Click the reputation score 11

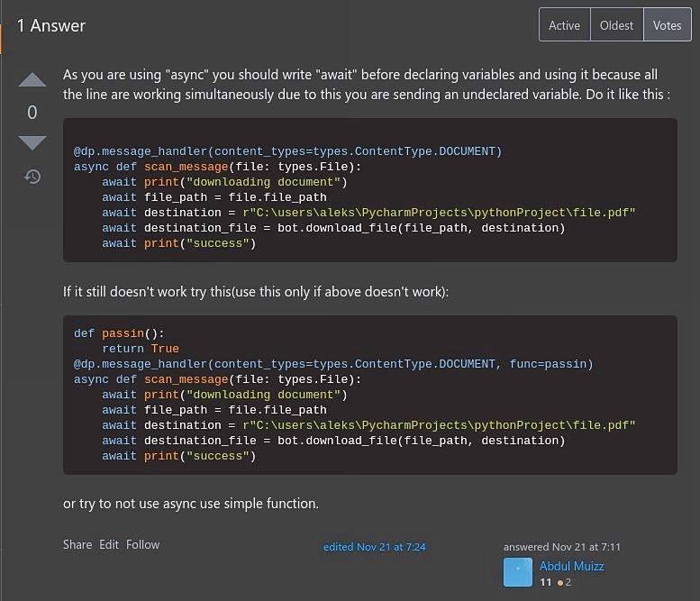[546, 583]
